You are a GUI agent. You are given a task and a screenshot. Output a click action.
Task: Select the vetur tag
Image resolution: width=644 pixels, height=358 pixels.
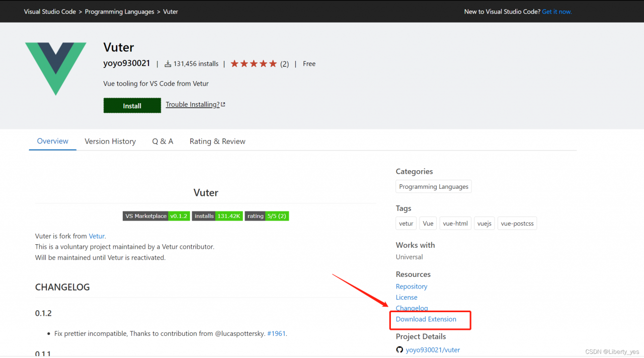click(x=406, y=224)
